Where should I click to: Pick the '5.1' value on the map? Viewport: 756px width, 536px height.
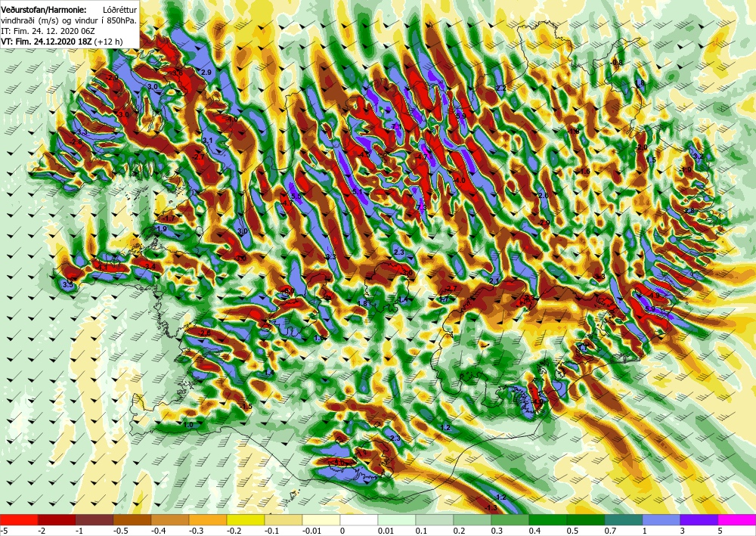click(358, 191)
